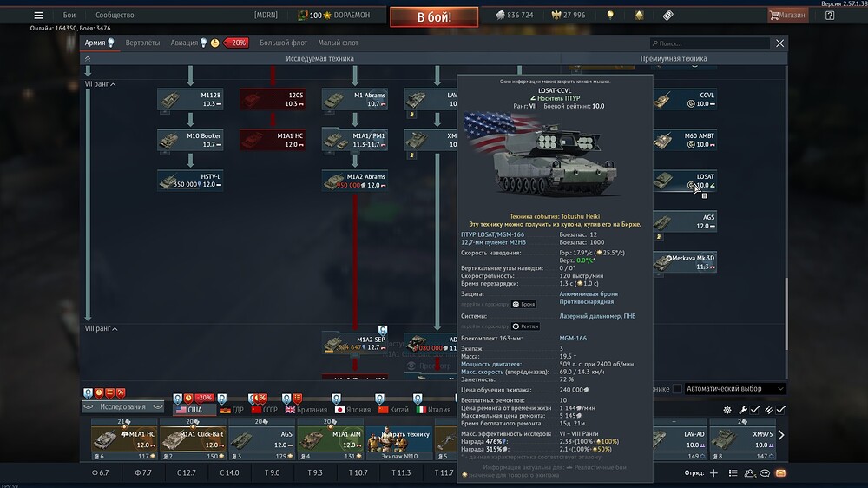Open the chat speech bubble icon
Image resolution: width=868 pixels, height=488 pixels.
tap(765, 473)
